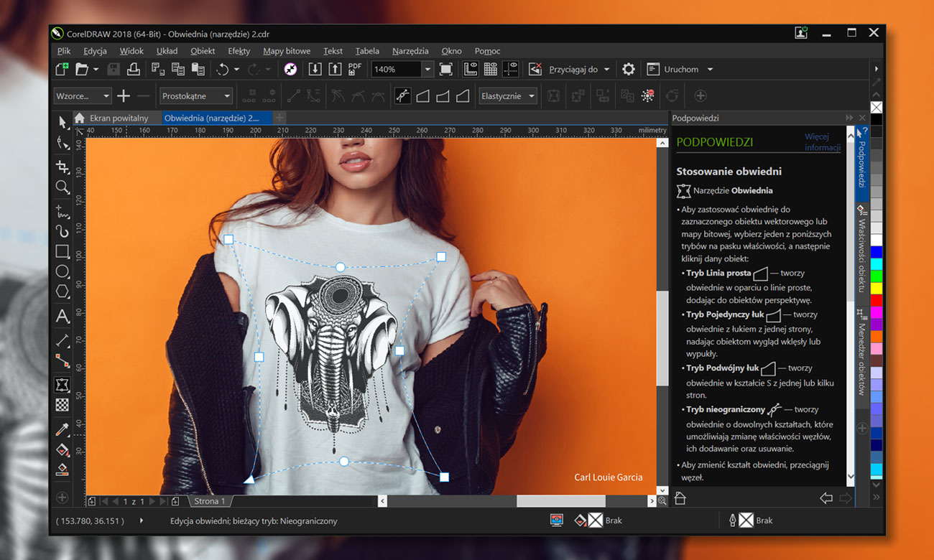The image size is (934, 560).
Task: Open the Prostokątne selection mode dropdown
Action: coord(196,95)
